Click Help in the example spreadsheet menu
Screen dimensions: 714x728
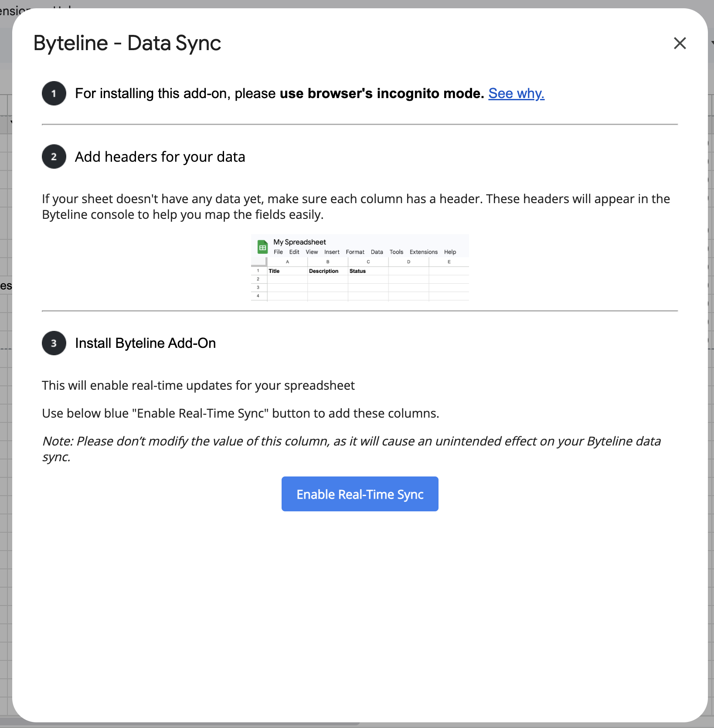pos(450,252)
